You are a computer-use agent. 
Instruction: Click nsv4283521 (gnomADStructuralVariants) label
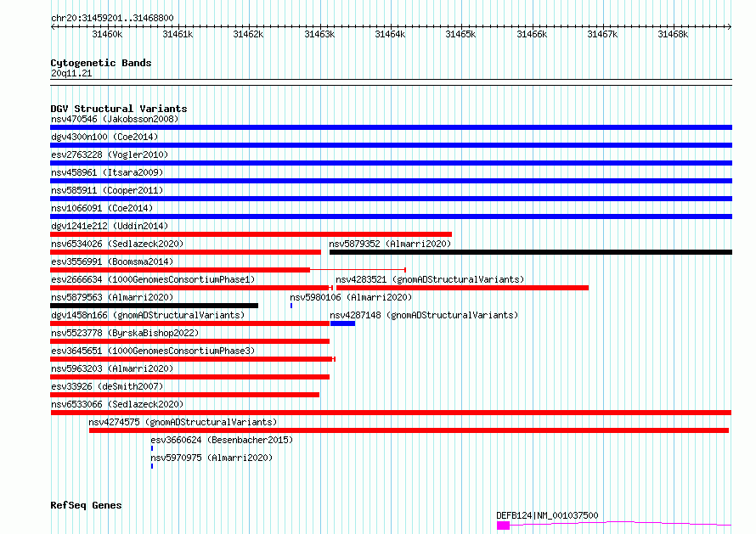(x=430, y=279)
